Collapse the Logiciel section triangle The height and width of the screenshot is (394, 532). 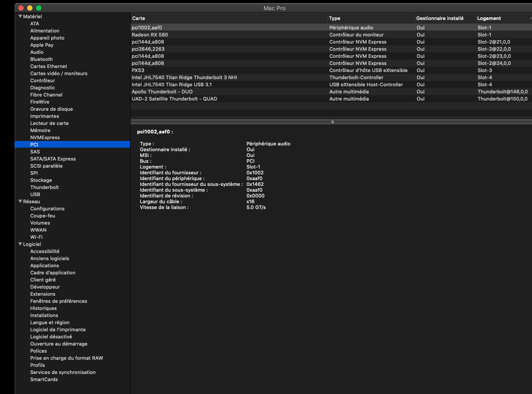pos(20,244)
